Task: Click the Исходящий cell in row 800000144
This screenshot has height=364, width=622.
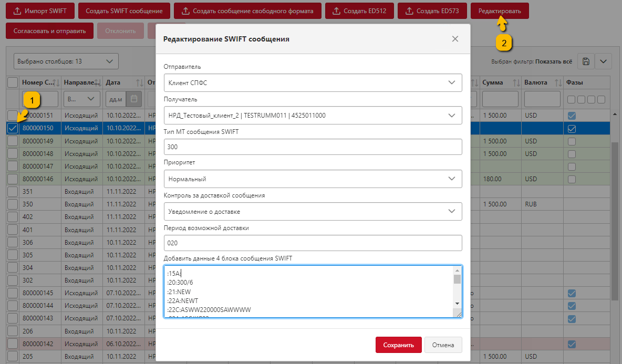Action: click(x=81, y=305)
